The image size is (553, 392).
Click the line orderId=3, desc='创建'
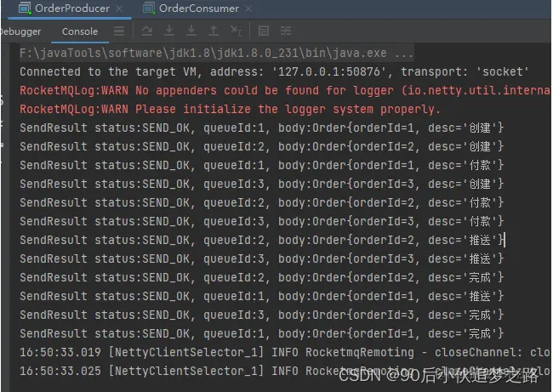[x=262, y=184]
